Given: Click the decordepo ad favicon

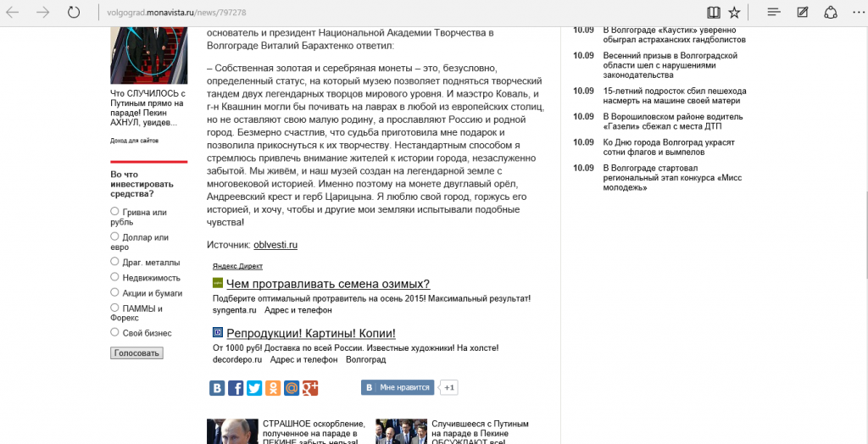Looking at the screenshot, I should (218, 332).
